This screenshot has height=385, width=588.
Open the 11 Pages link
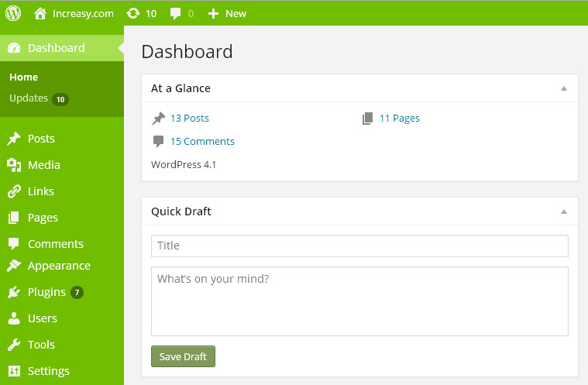point(400,118)
